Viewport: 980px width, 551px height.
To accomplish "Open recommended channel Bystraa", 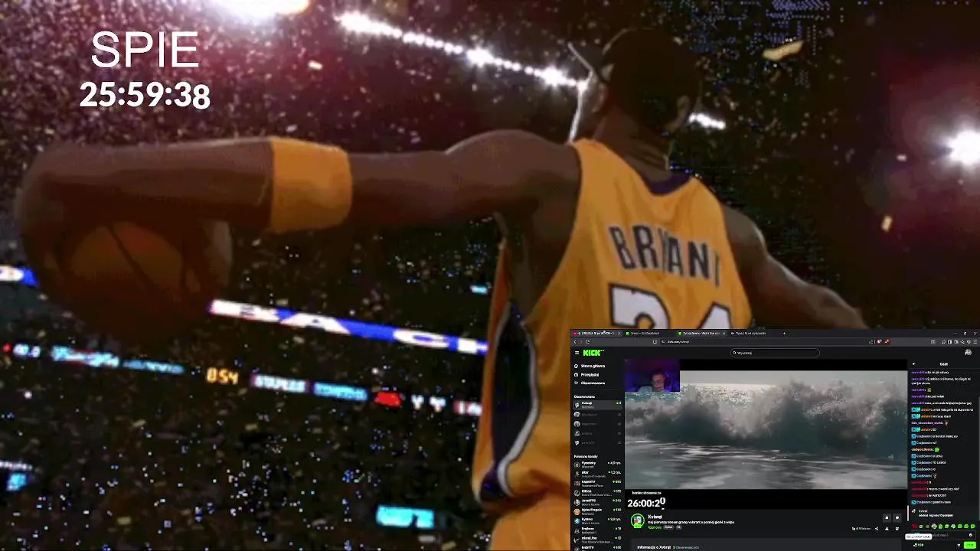I will click(x=597, y=520).
